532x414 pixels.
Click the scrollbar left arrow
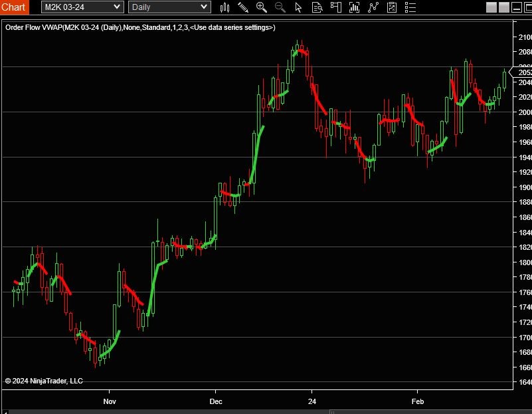coord(5,412)
